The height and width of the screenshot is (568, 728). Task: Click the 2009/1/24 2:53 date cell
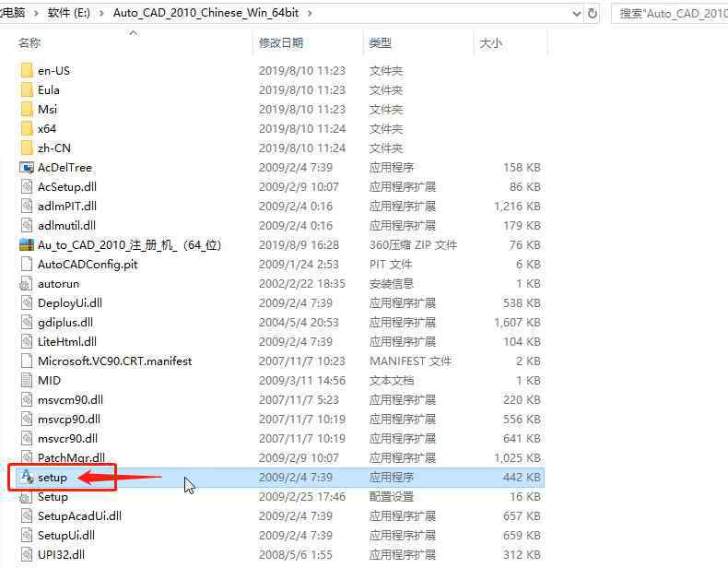(x=299, y=265)
